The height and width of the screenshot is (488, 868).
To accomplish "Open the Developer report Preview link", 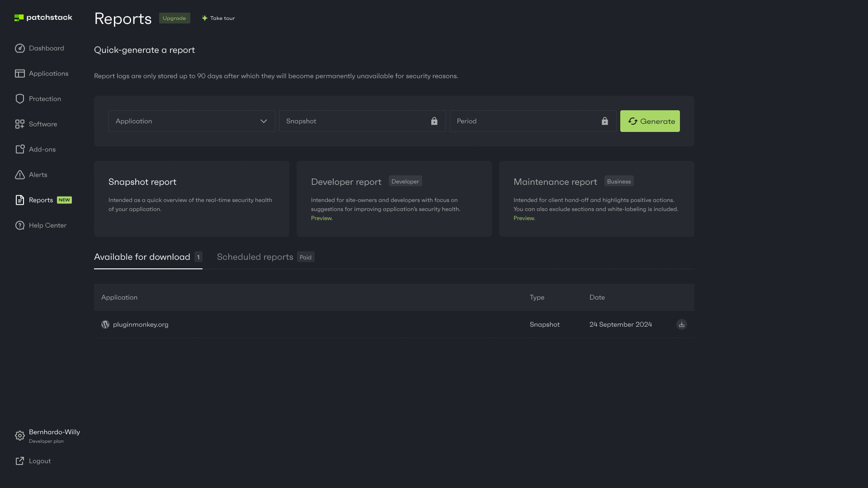I will point(321,218).
